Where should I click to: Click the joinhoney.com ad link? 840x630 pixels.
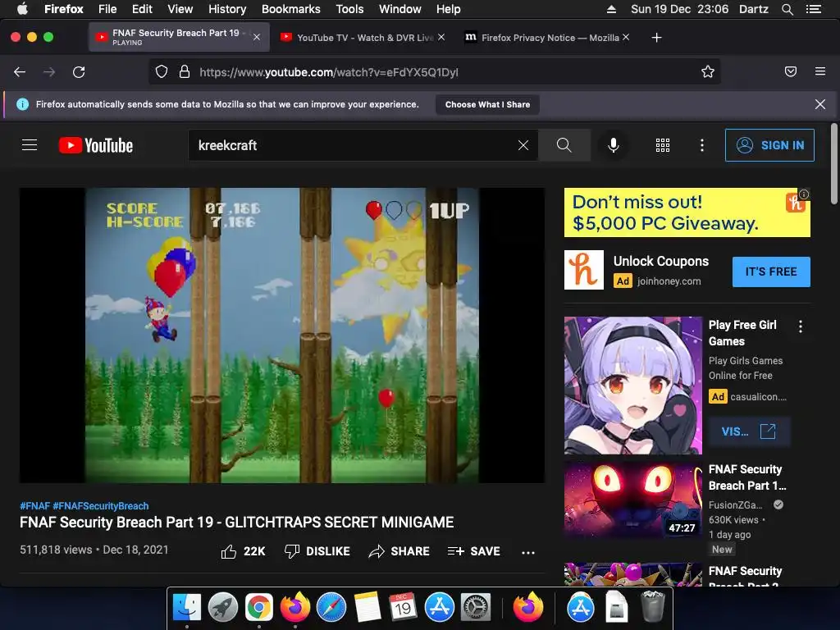coord(669,281)
